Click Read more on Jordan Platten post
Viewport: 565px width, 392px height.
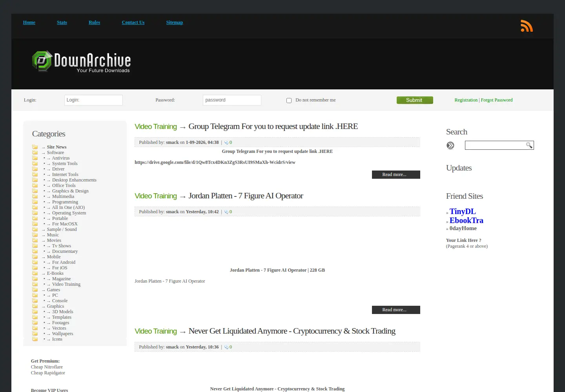[x=396, y=310]
